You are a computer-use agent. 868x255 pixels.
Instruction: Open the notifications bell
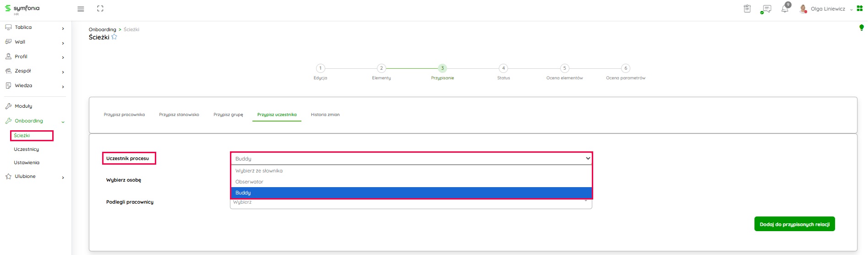(x=785, y=9)
